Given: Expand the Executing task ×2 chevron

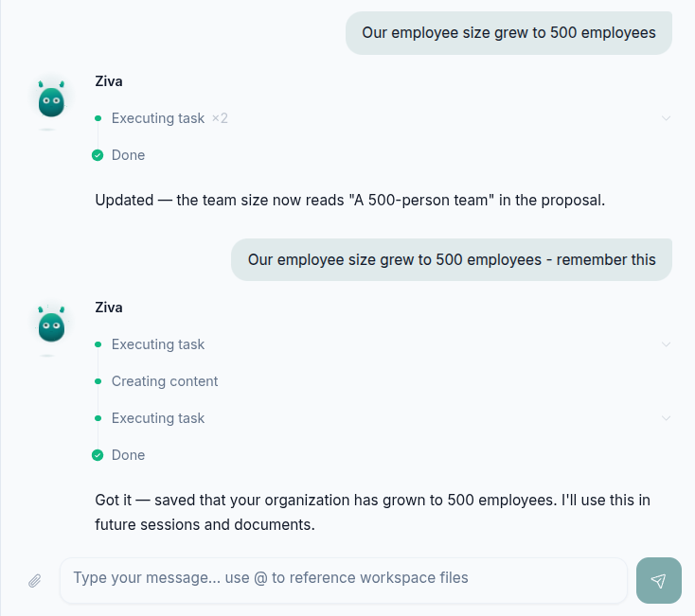Looking at the screenshot, I should click(x=666, y=118).
